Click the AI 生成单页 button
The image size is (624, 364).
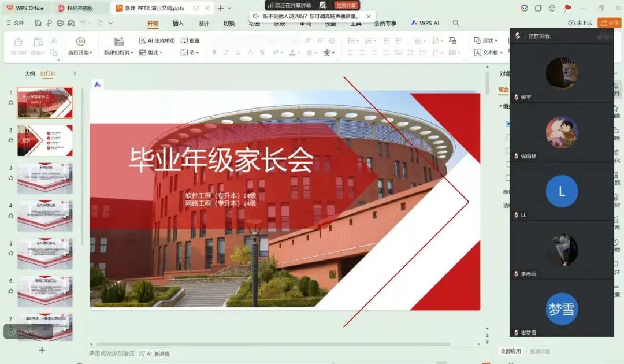pyautogui.click(x=157, y=41)
